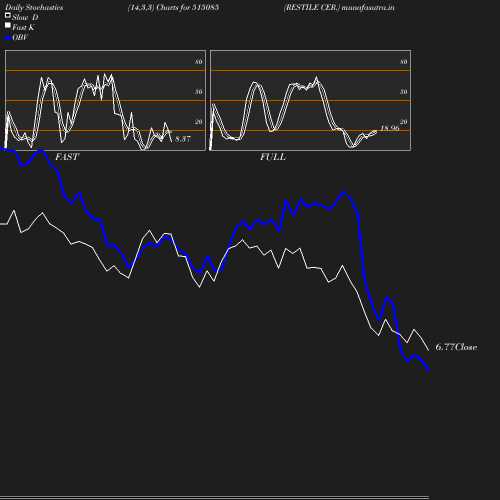Click '(14,3,3) Charts for 515085' heading
The image size is (500, 500).
coord(173,8)
